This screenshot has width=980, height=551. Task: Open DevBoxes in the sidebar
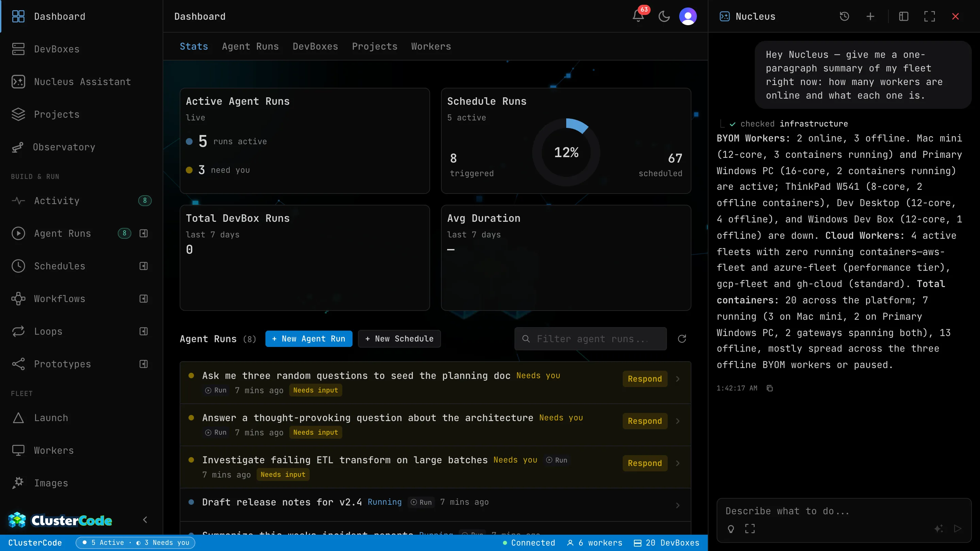(81, 49)
